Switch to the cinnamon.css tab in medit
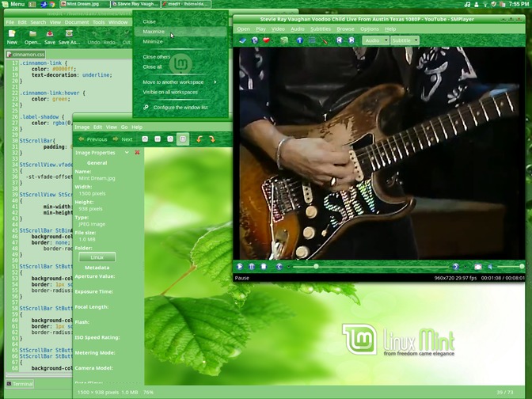This screenshot has width=532, height=399. point(26,55)
